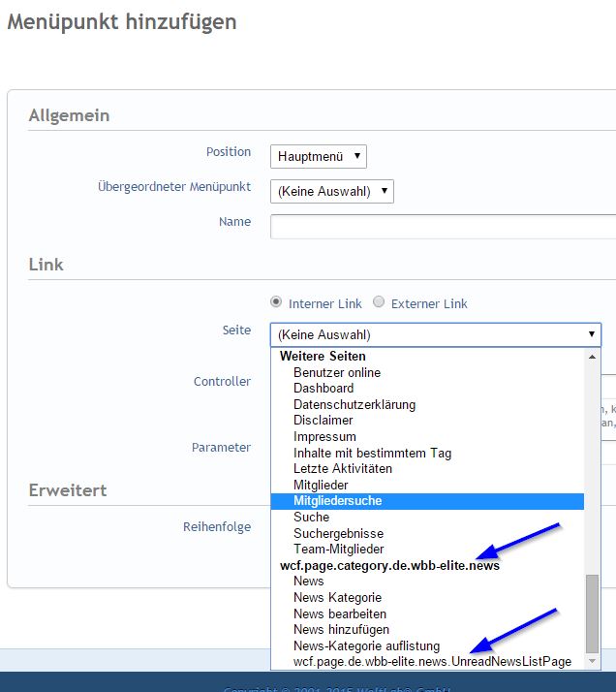This screenshot has height=692, width=616.
Task: Collapse the Seite dropdown list
Action: 435,335
